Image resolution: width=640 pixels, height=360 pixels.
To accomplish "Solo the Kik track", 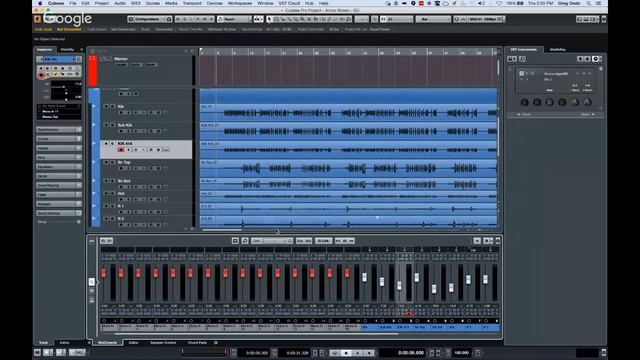I will 112,107.
